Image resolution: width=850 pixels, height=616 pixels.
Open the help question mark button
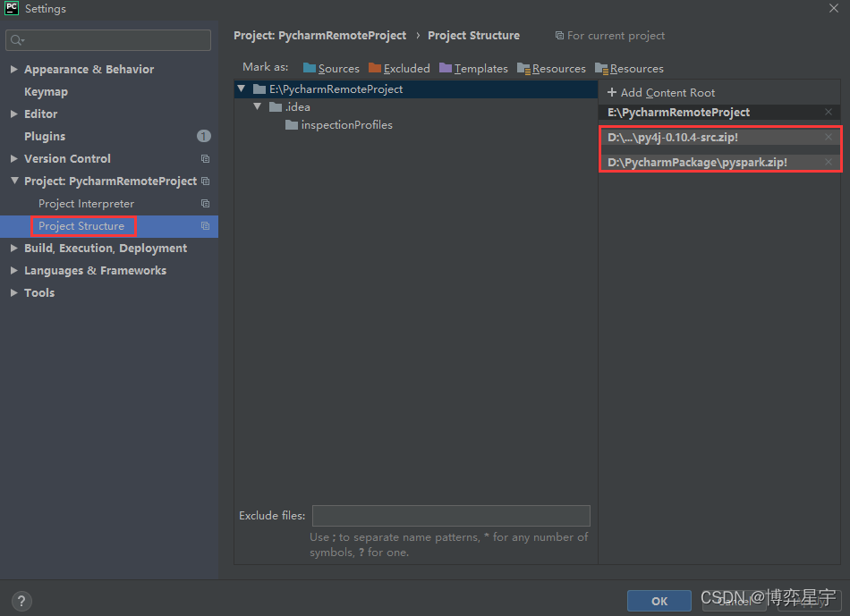tap(21, 600)
